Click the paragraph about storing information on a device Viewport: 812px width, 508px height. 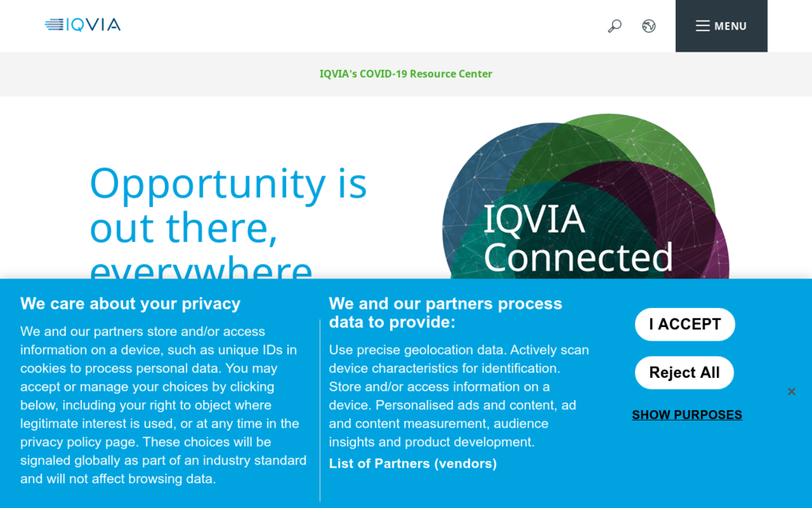(x=163, y=405)
